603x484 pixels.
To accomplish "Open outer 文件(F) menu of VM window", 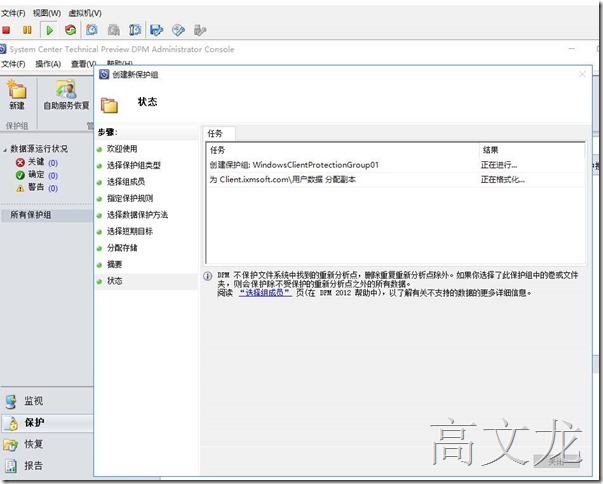I will pyautogui.click(x=13, y=13).
